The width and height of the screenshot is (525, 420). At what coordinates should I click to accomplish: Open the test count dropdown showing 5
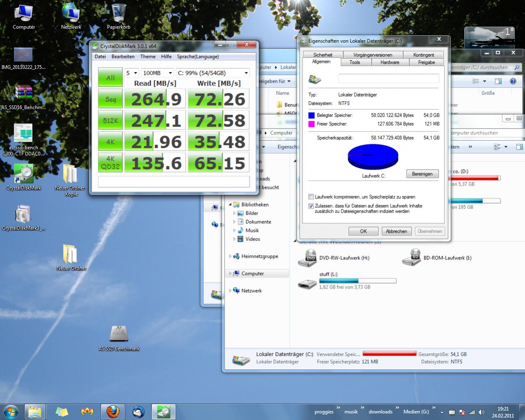pyautogui.click(x=132, y=73)
